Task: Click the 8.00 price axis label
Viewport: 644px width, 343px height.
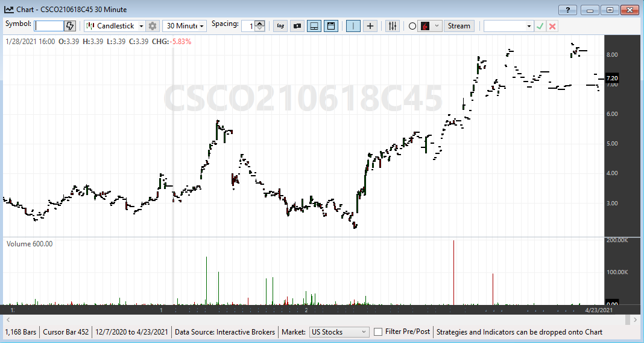Action: (612, 55)
